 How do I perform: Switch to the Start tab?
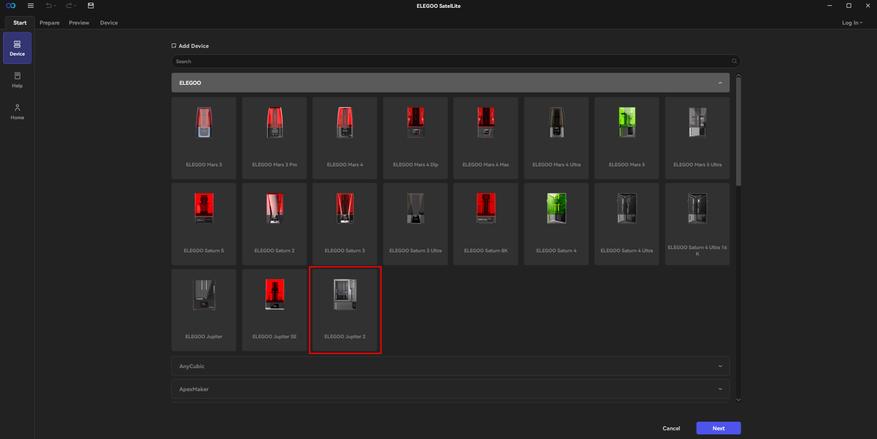tap(20, 23)
